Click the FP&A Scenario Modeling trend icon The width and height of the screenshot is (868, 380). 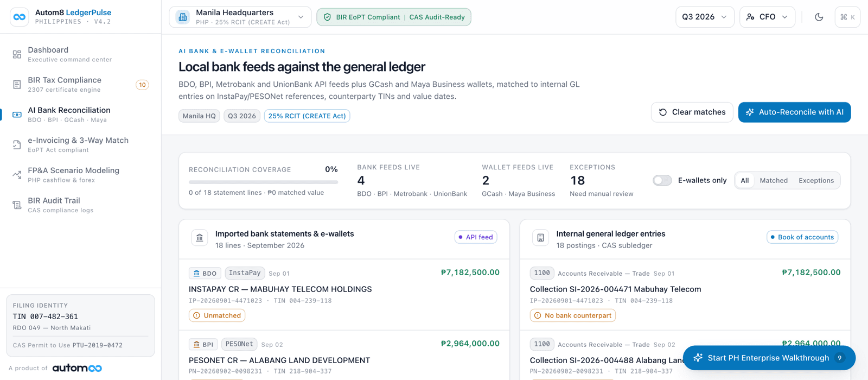(x=17, y=175)
